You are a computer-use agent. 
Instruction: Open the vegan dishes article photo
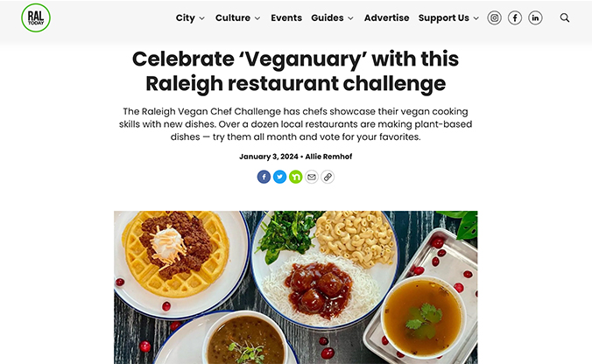tap(296, 287)
